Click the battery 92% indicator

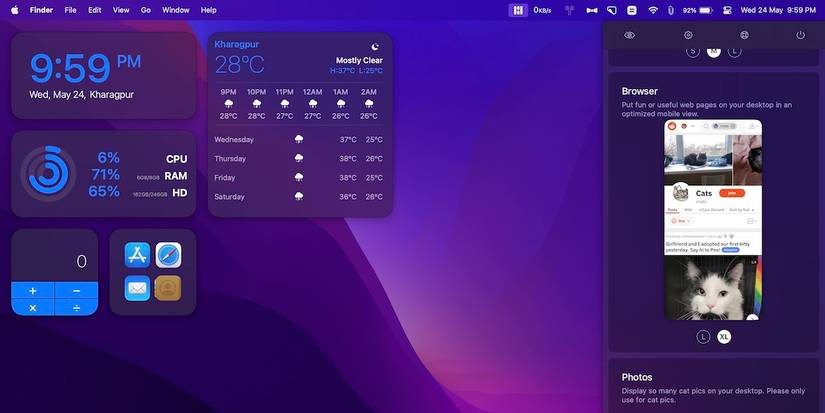698,10
